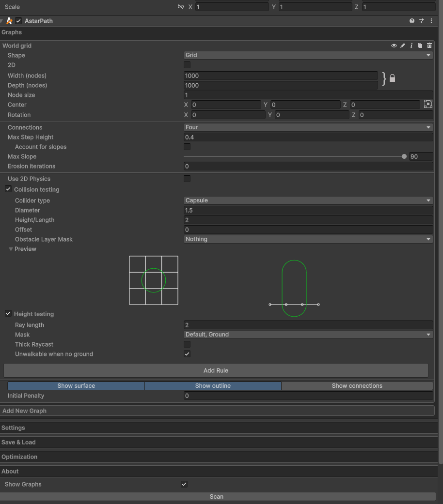This screenshot has width=443, height=504.
Task: Open the World grid info icon
Action: pos(411,46)
